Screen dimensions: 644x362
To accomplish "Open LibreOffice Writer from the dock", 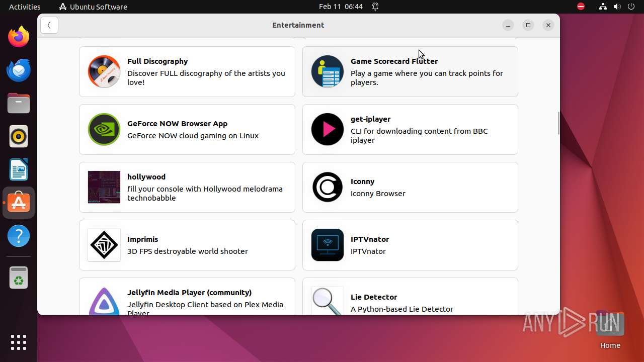I will point(19,169).
